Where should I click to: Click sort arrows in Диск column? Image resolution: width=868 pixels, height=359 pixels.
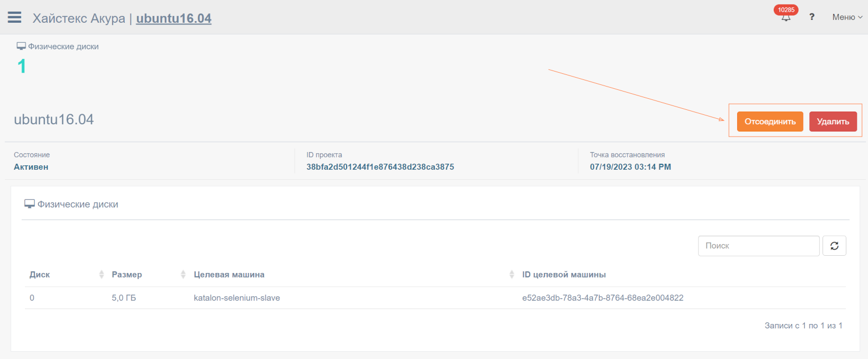click(x=101, y=275)
